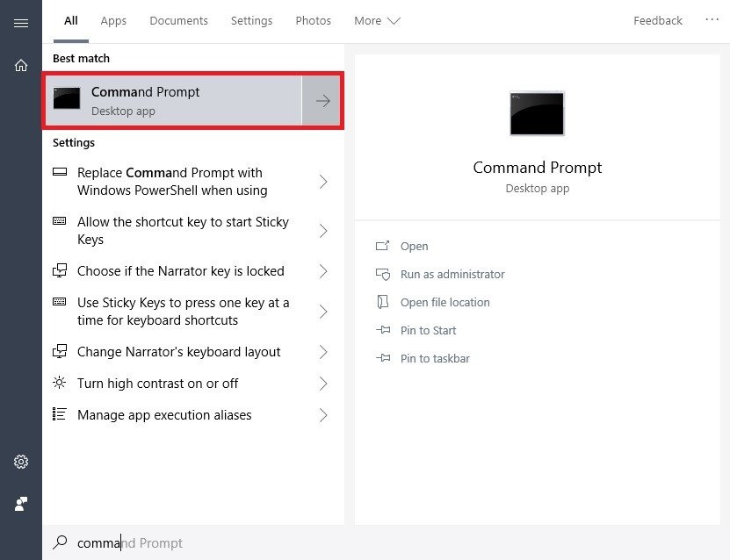Switch to the Apps tab
Image resolution: width=730 pixels, height=560 pixels.
coord(113,20)
